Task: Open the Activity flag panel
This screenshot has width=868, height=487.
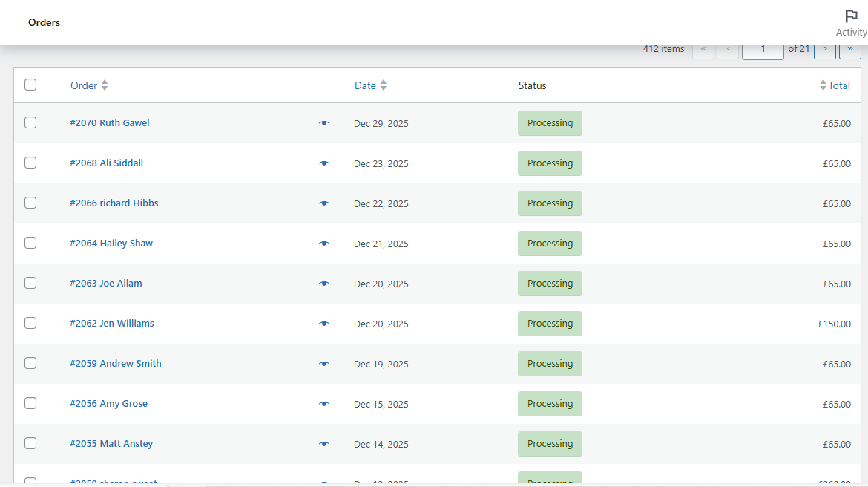Action: (x=851, y=23)
